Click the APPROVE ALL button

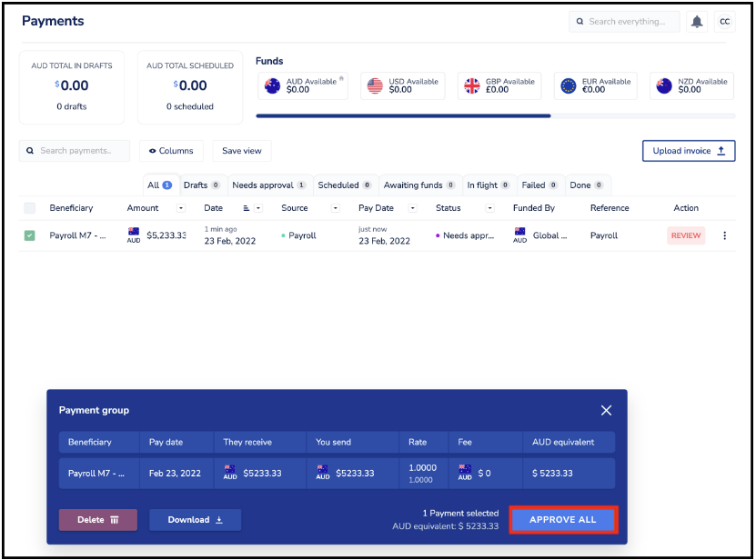tap(563, 519)
